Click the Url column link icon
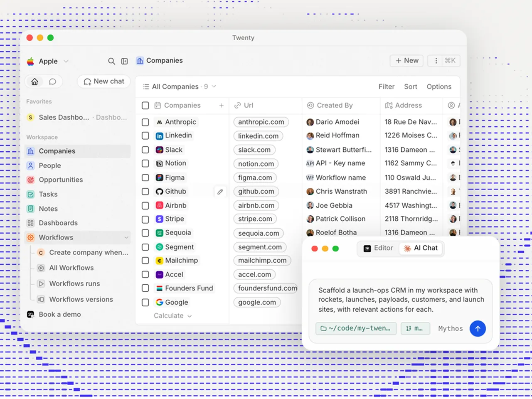532x399 pixels. tap(237, 106)
